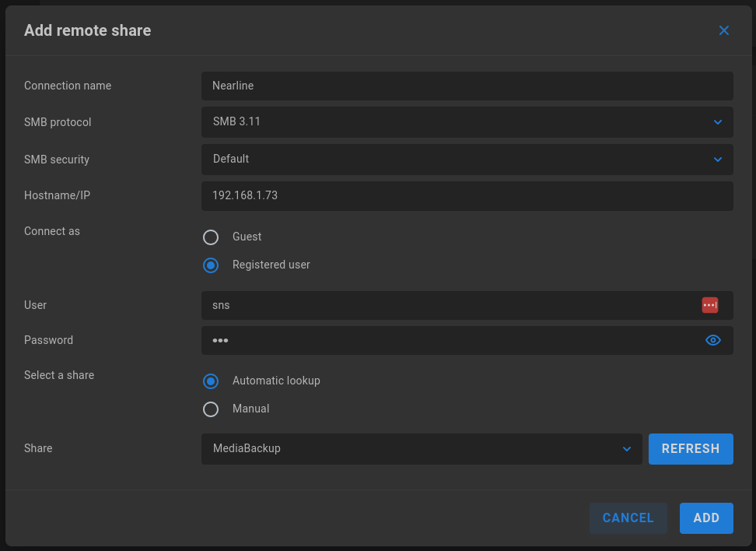Select the Registered user radio button
The width and height of the screenshot is (756, 551).
[211, 265]
